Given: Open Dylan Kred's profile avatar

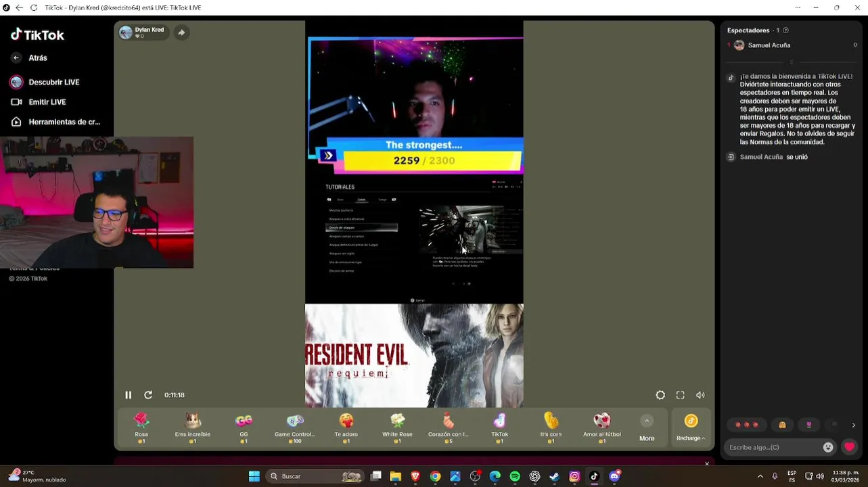Looking at the screenshot, I should point(126,32).
